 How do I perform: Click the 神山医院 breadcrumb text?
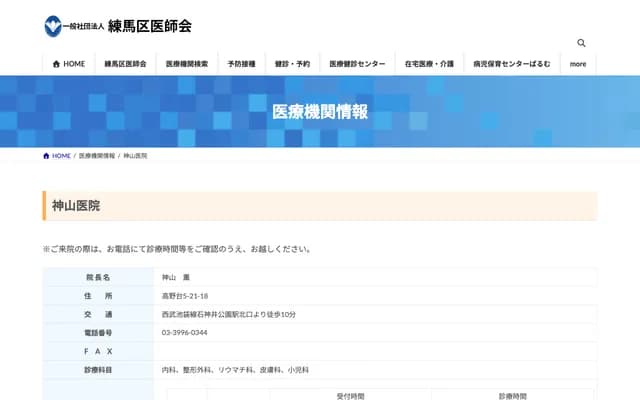[x=135, y=156]
